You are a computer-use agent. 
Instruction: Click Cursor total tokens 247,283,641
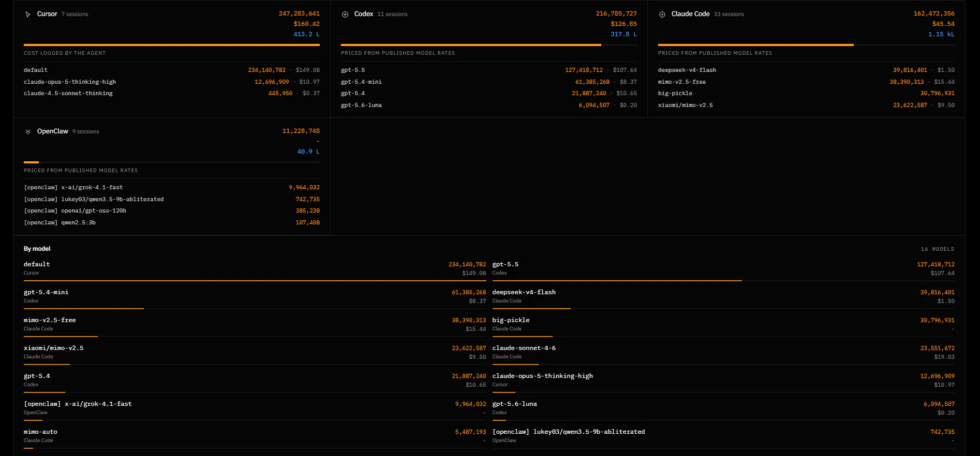pyautogui.click(x=299, y=13)
